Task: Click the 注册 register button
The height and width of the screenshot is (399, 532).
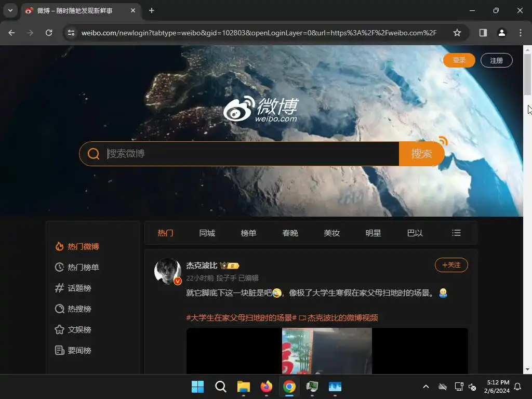Action: point(496,60)
